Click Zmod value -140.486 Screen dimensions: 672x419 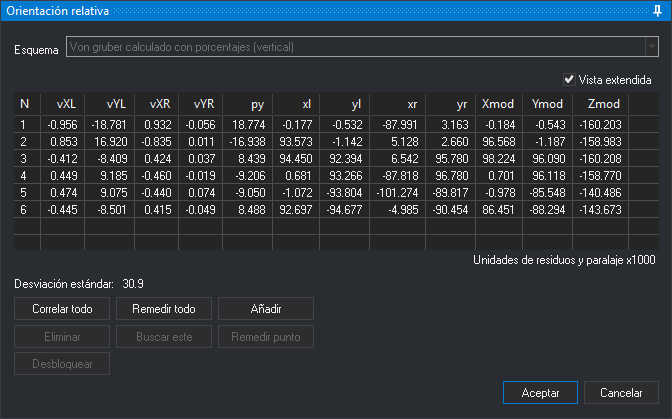click(600, 193)
